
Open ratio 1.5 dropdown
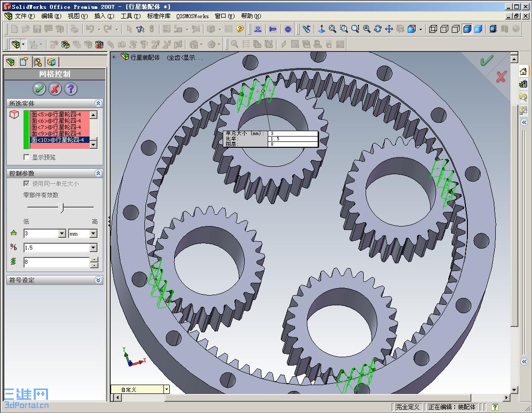93,248
